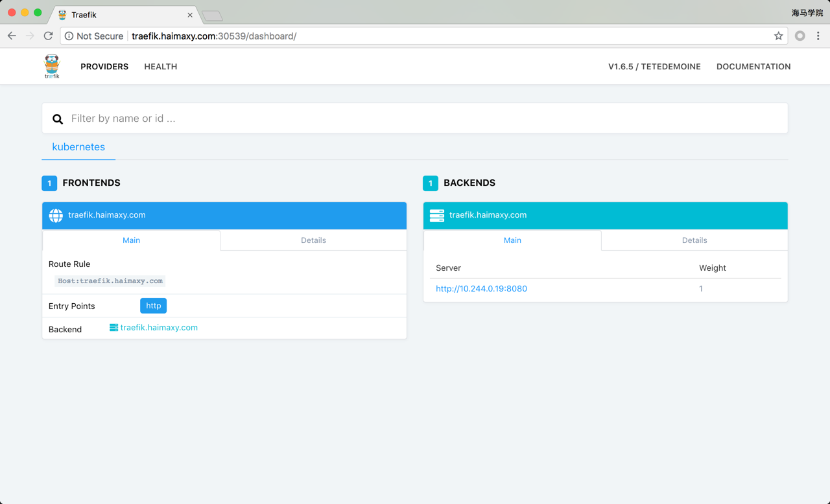Click the http entry point badge
The image size is (830, 504).
(x=153, y=306)
